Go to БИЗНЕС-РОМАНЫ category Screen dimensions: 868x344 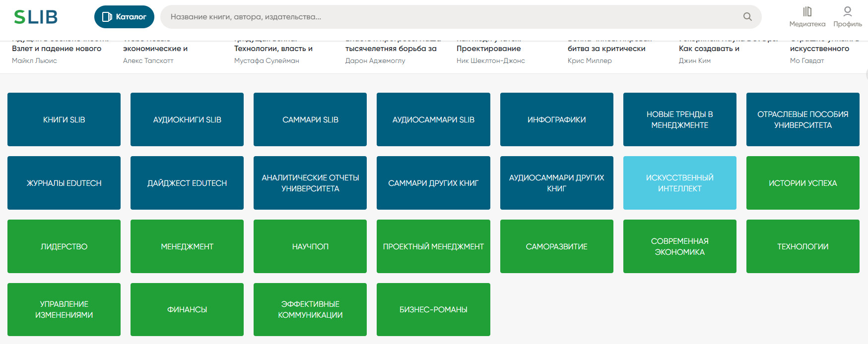(433, 309)
